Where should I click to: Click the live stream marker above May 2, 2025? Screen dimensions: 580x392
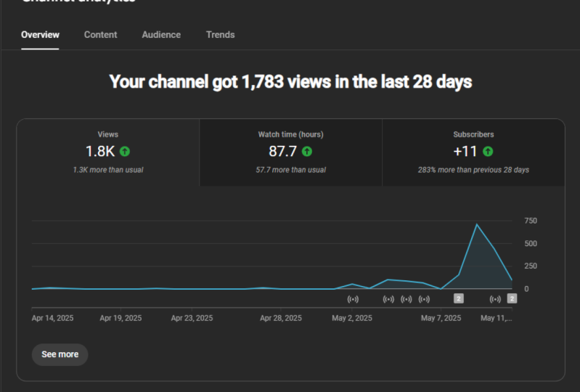pos(353,299)
